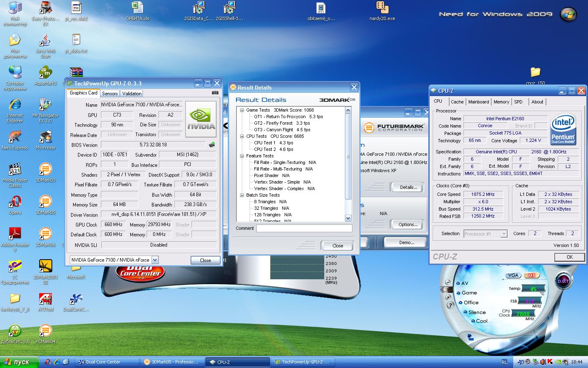Click Close in the Result Details dialog
Viewport: 588px width, 368px height.
(x=338, y=246)
